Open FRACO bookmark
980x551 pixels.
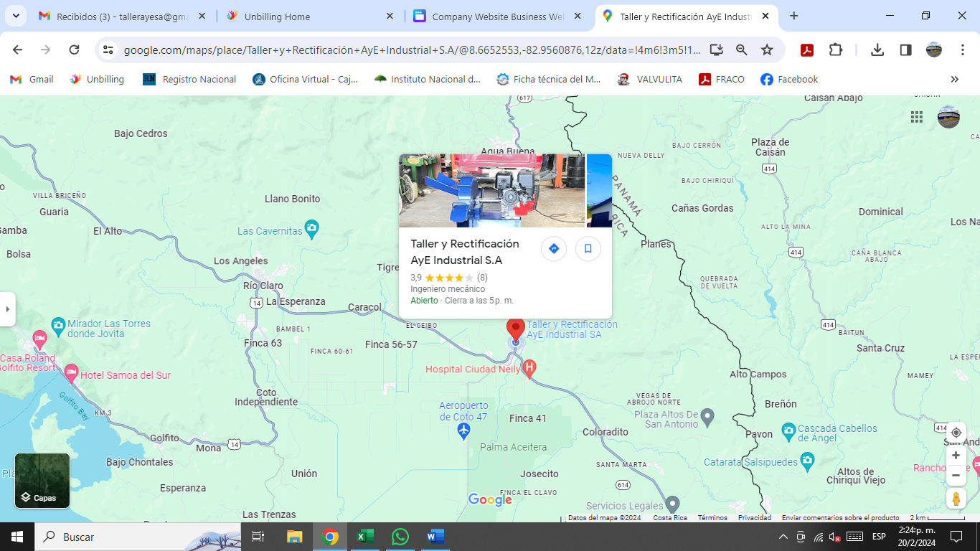[722, 80]
